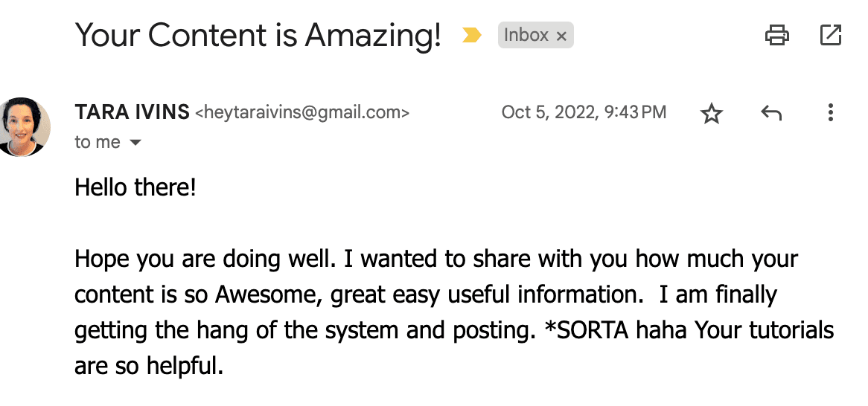Click the "Hello there!" greeting line
This screenshot has width=868, height=406.
coord(135,187)
